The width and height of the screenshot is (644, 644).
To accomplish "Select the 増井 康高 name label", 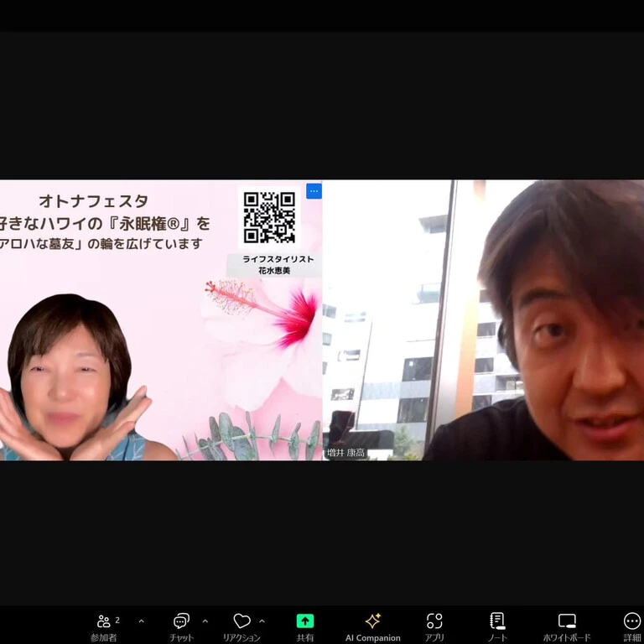I will coord(345,453).
